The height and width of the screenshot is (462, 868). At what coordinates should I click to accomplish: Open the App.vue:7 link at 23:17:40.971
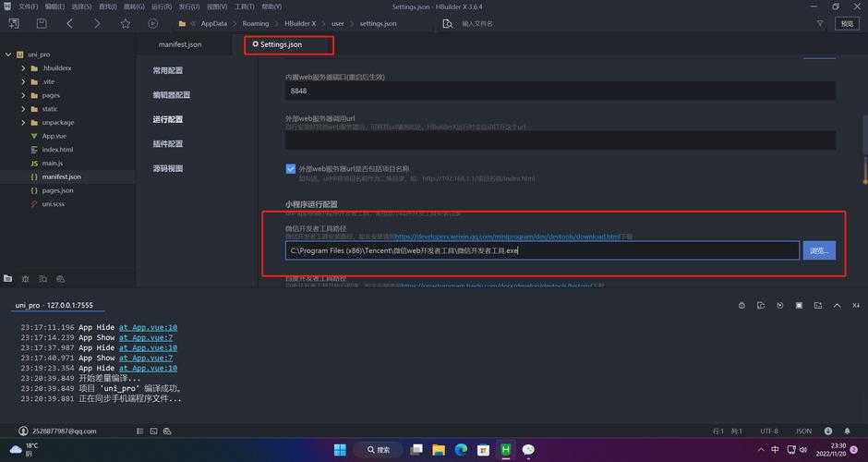pyautogui.click(x=146, y=358)
